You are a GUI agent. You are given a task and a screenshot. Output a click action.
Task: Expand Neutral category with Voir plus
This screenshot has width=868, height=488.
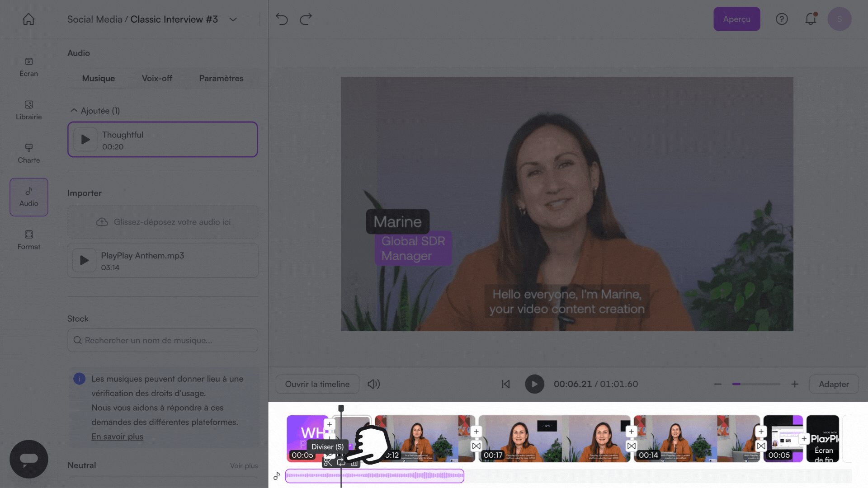coord(244,466)
